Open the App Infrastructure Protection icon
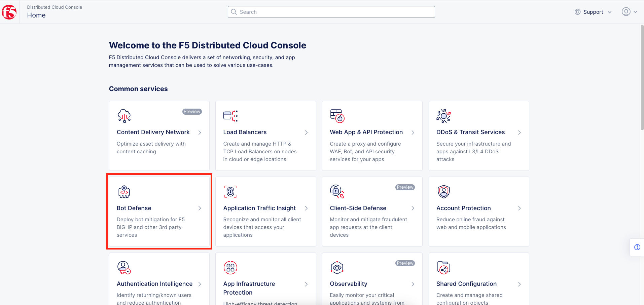Screen dimensions: 644x305 point(230,267)
